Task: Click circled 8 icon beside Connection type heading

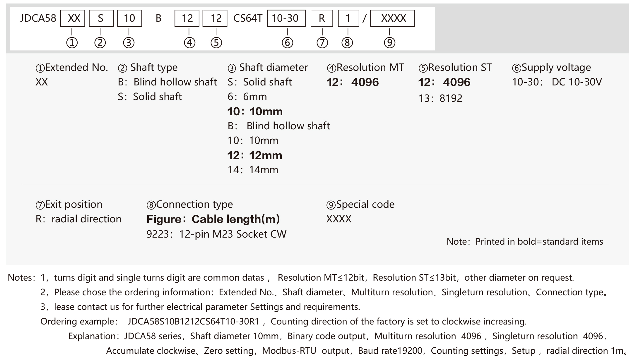Action: [x=151, y=205]
